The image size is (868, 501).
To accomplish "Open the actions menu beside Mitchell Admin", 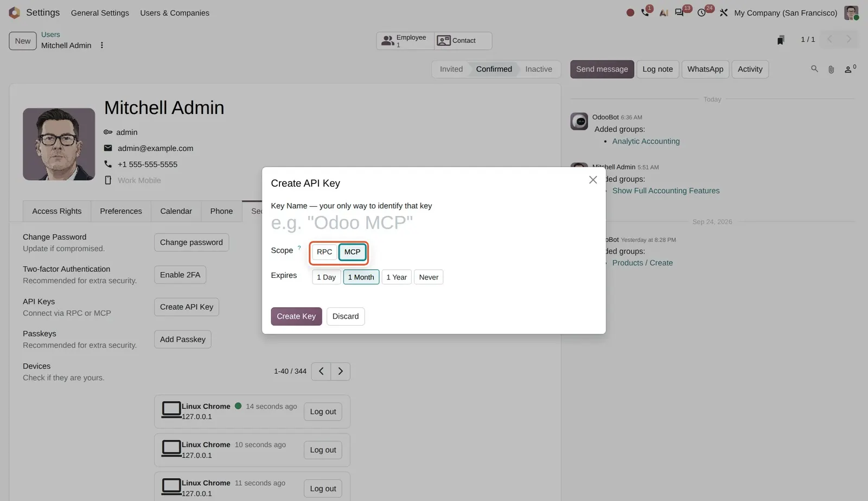I will click(x=101, y=46).
